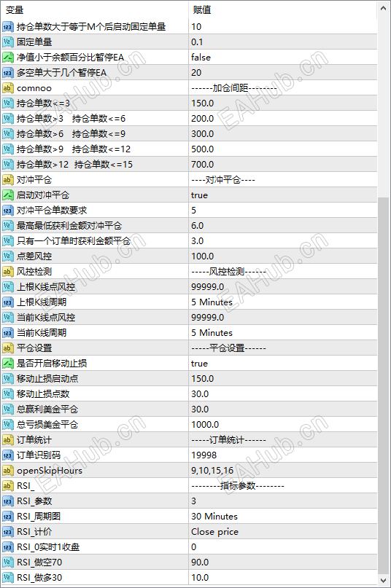Click the integer icon next to 订单识别码
This screenshot has width=391, height=588.
click(x=8, y=455)
